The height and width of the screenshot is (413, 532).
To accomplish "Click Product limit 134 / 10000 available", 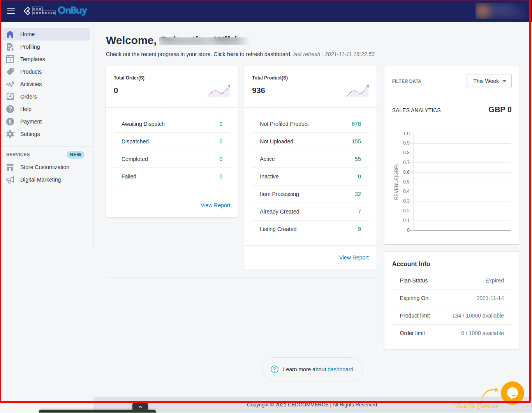I will pyautogui.click(x=478, y=316).
